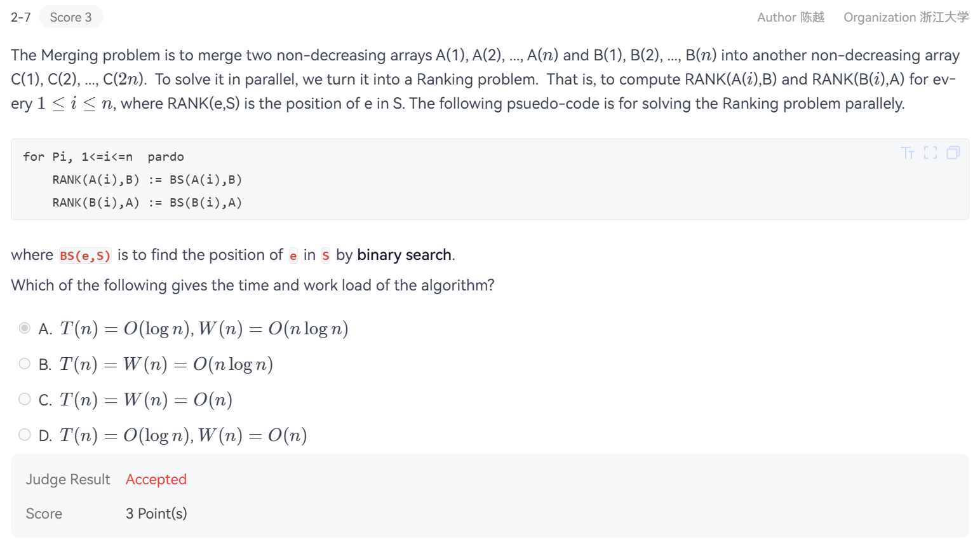Click the bold 'binary search' text

click(x=405, y=255)
